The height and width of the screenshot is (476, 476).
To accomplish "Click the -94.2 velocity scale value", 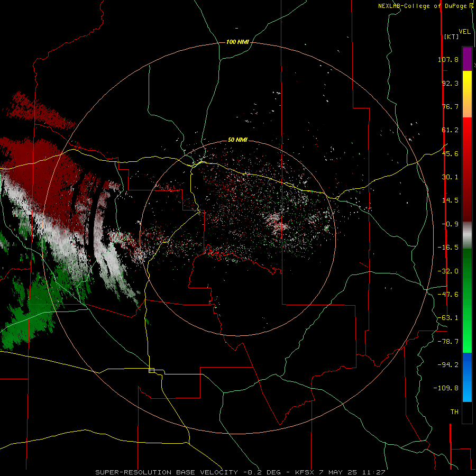I will point(448,365).
